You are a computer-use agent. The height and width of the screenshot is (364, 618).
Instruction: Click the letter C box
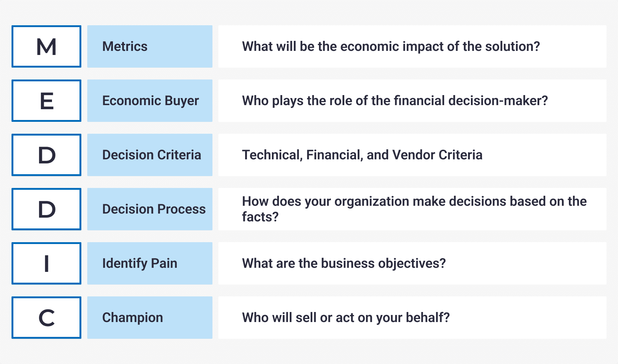pyautogui.click(x=46, y=318)
